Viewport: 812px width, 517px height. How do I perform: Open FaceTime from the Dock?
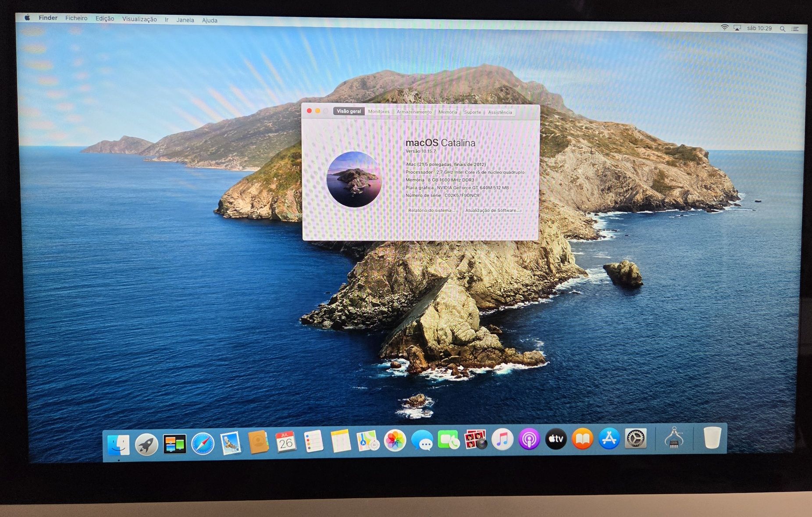[x=449, y=440]
